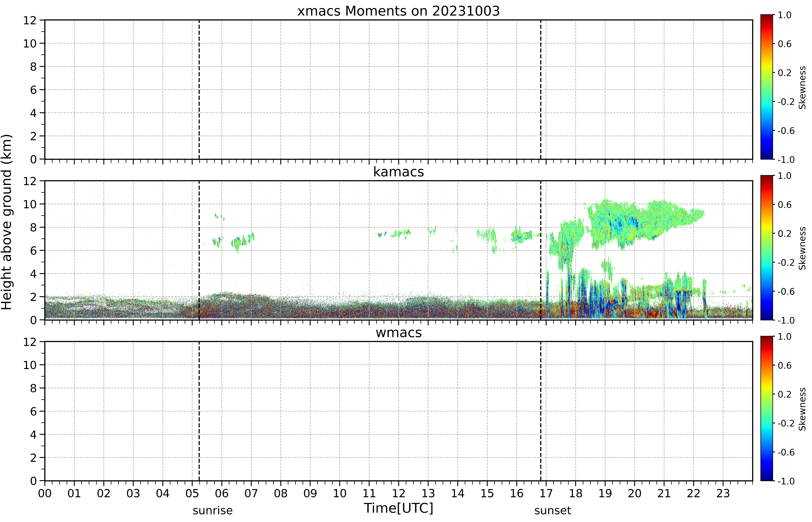This screenshot has height=522, width=812.
Task: Click the sunrise dashed line in the wmacs panel
Action: (199, 411)
